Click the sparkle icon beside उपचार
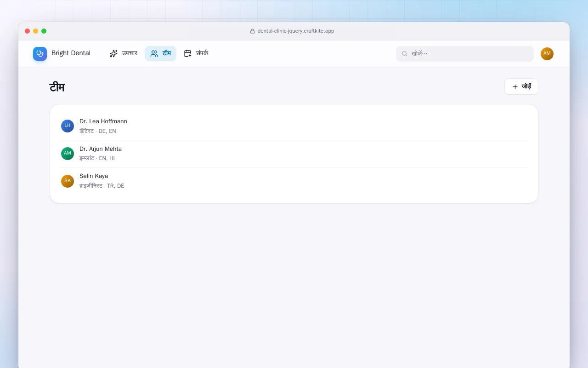This screenshot has width=588, height=368. click(x=113, y=54)
